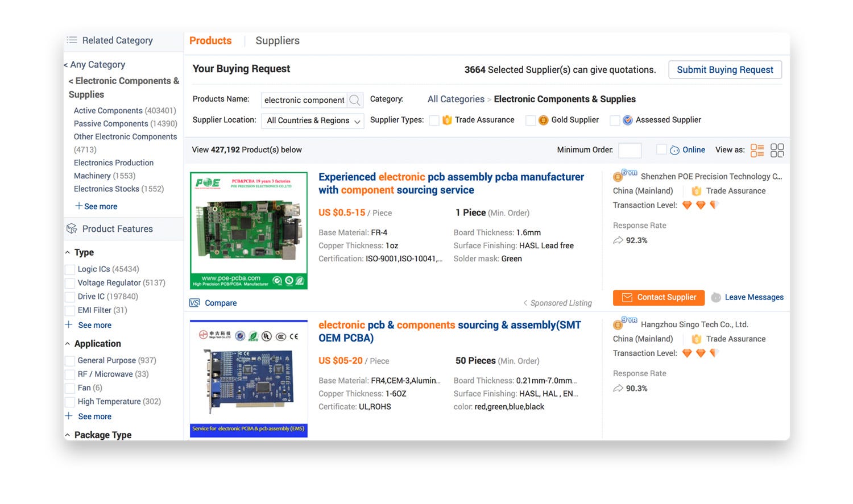Click the response rate arrow icon beside 90.3%
The width and height of the screenshot is (853, 504).
618,388
